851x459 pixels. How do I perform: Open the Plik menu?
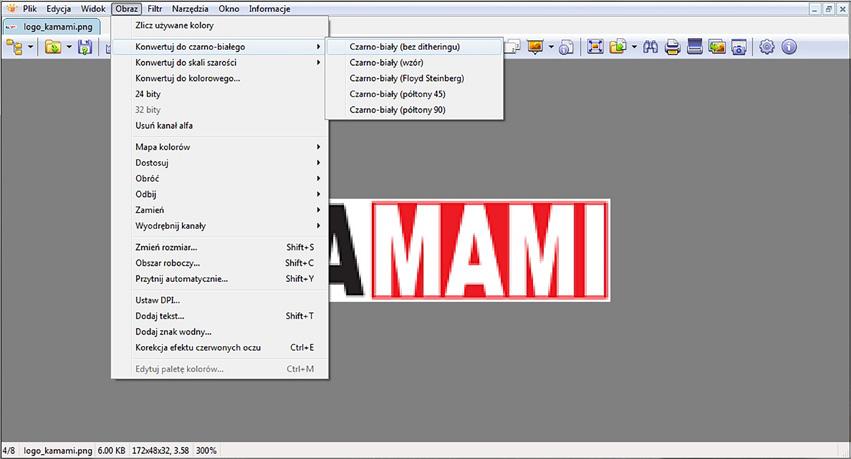coord(30,9)
